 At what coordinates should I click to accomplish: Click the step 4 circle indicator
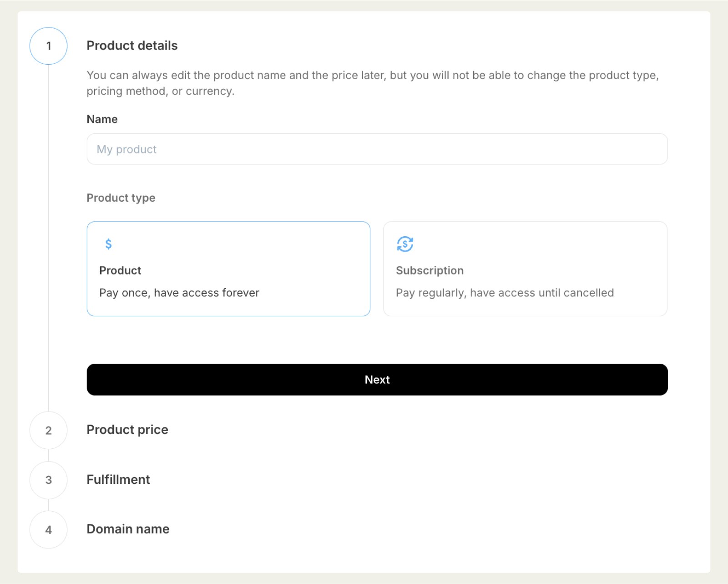click(48, 529)
